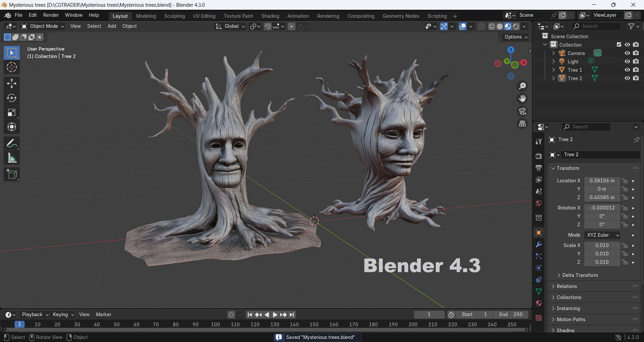Select the Move tool
The height and width of the screenshot is (342, 644).
click(12, 83)
